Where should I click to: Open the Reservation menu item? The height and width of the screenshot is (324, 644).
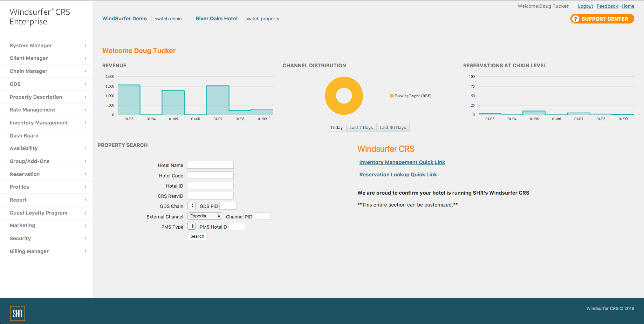46,174
